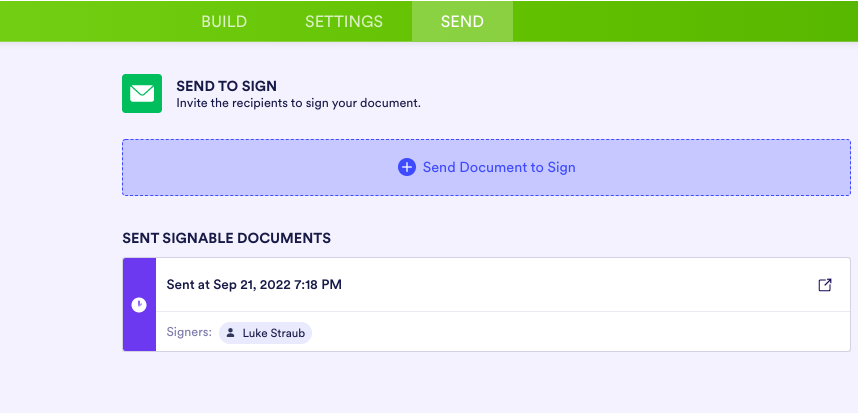858x413 pixels.
Task: Click the Invite the recipients description text
Action: pos(298,103)
